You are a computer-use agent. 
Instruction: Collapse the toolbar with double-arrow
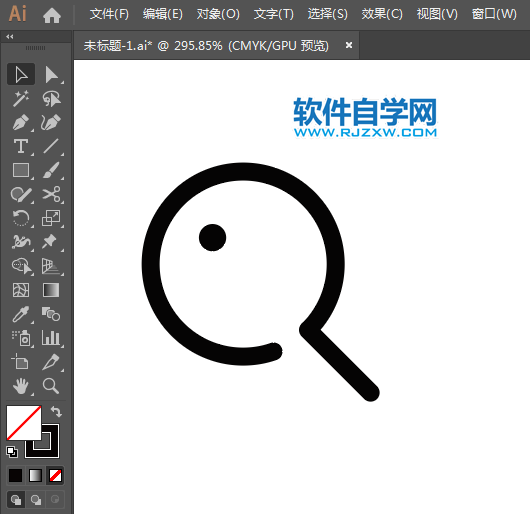pos(9,36)
